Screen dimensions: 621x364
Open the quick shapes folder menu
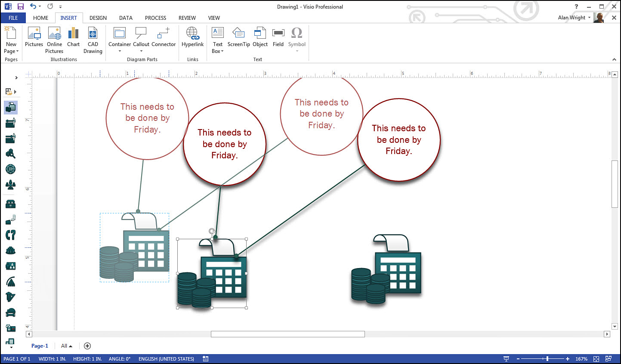[11, 92]
